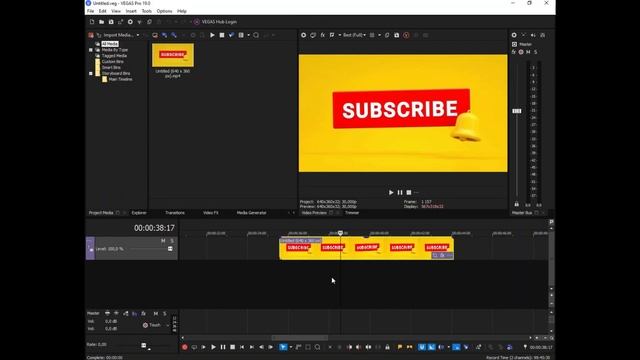Save project using the toolbar save icon

pyautogui.click(x=111, y=22)
